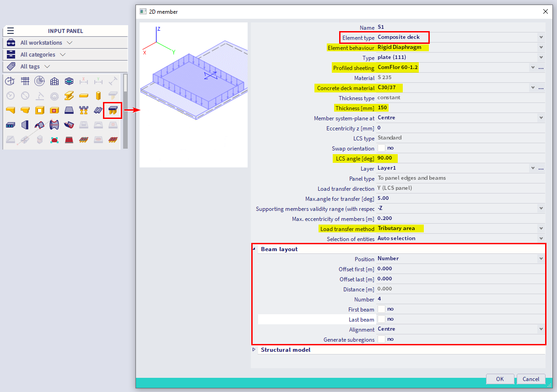Select the yellow column icon
This screenshot has width=557, height=392.
tap(98, 96)
